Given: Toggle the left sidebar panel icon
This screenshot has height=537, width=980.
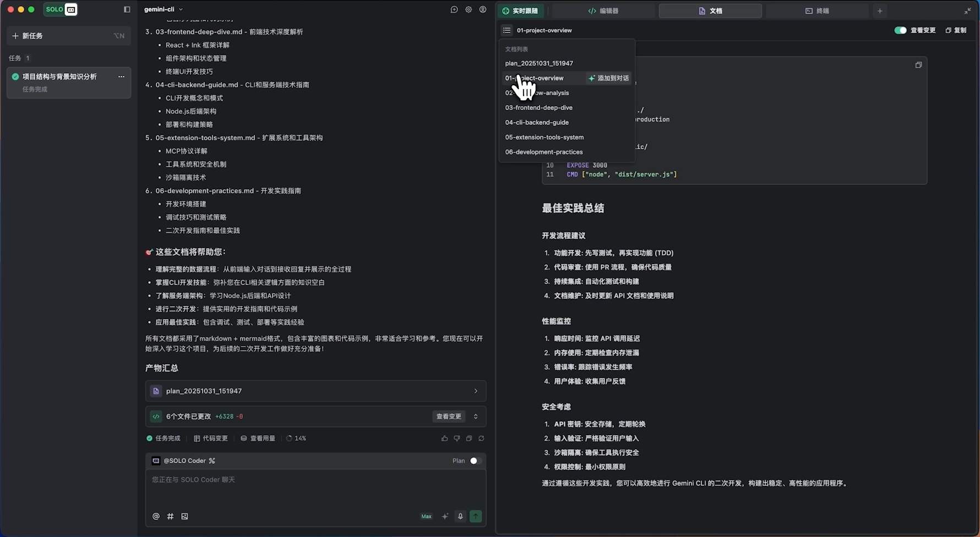Looking at the screenshot, I should click(127, 9).
